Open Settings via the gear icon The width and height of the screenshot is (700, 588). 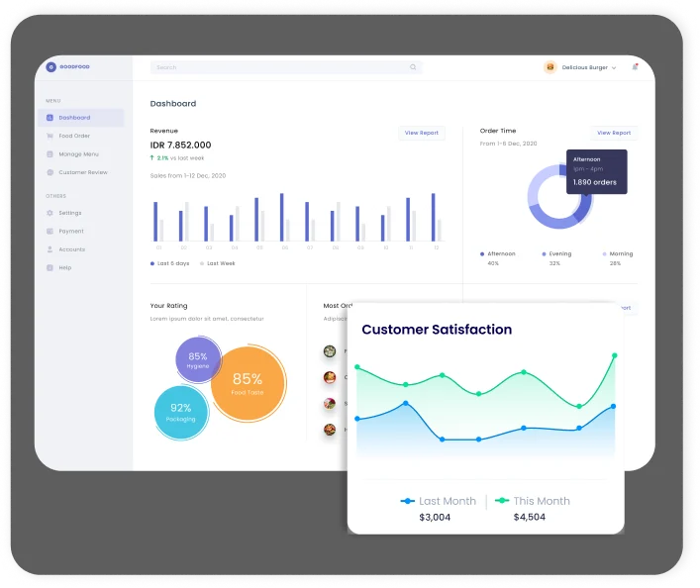(x=50, y=213)
